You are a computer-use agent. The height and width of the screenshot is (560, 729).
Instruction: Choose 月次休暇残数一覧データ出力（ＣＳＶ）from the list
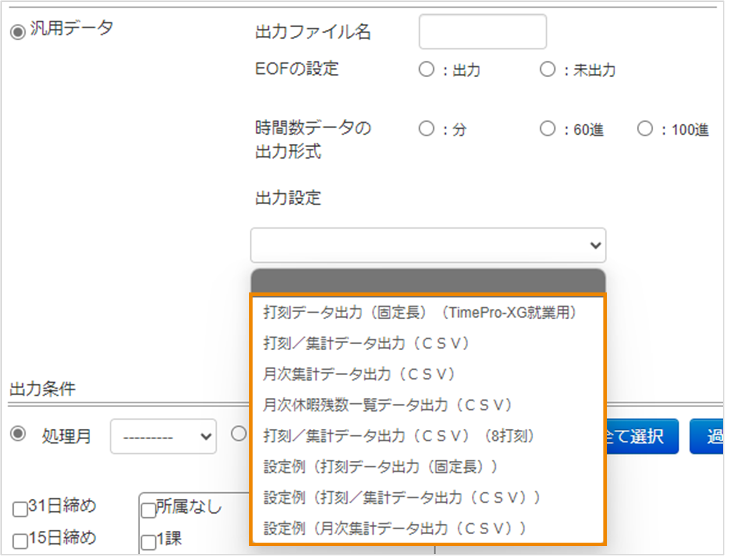coord(388,405)
